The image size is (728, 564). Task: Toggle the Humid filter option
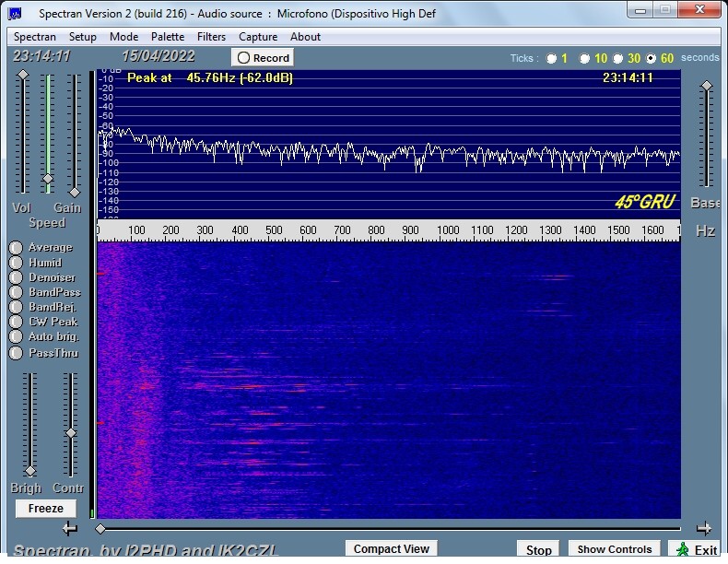point(16,263)
